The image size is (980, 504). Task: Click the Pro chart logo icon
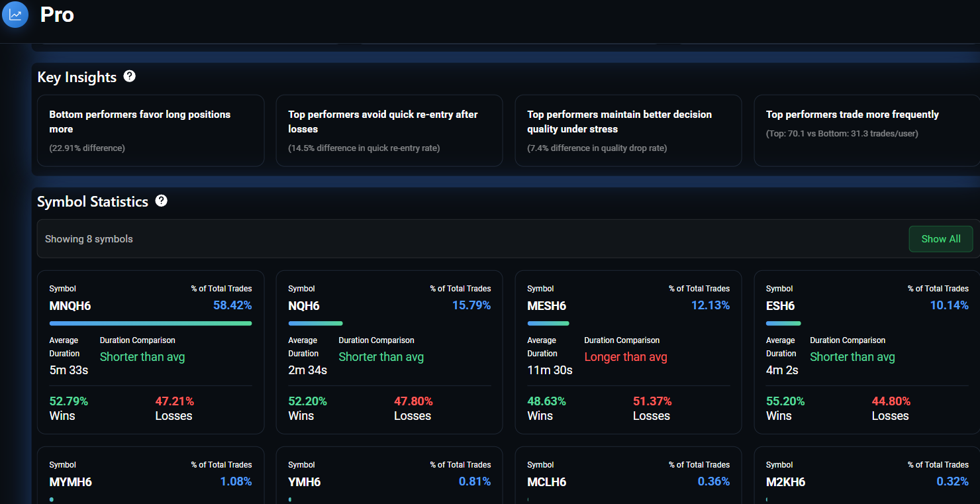tap(15, 15)
